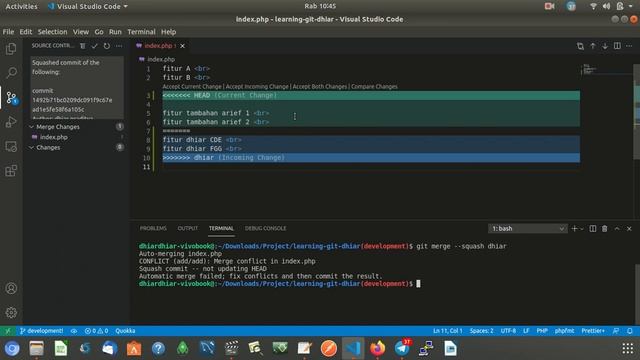Click Accept Current Change link
Viewport: 640px width, 360px height.
tap(192, 87)
